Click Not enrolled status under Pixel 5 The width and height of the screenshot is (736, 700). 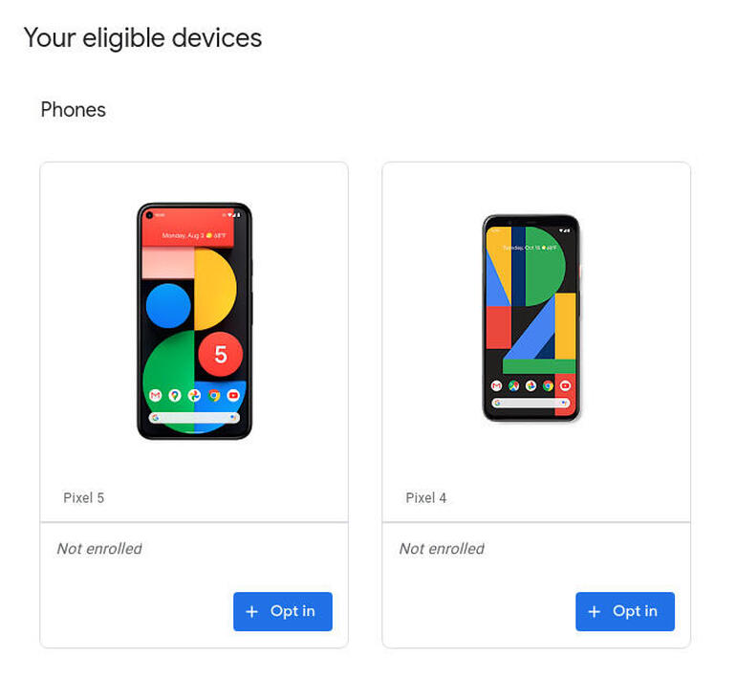[x=99, y=548]
